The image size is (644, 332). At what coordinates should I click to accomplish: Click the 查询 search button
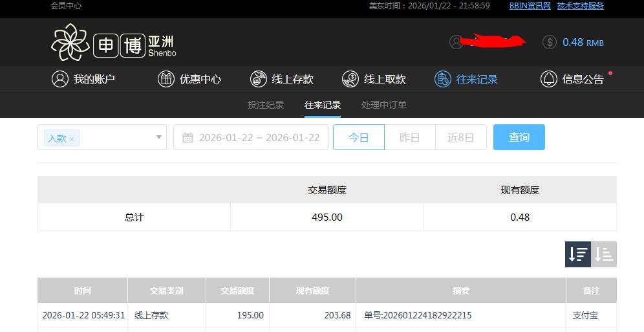pos(519,137)
